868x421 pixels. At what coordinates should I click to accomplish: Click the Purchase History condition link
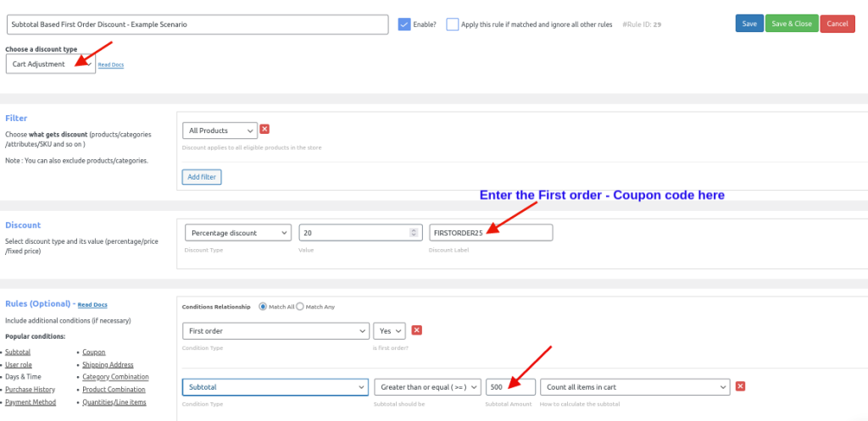click(x=30, y=389)
